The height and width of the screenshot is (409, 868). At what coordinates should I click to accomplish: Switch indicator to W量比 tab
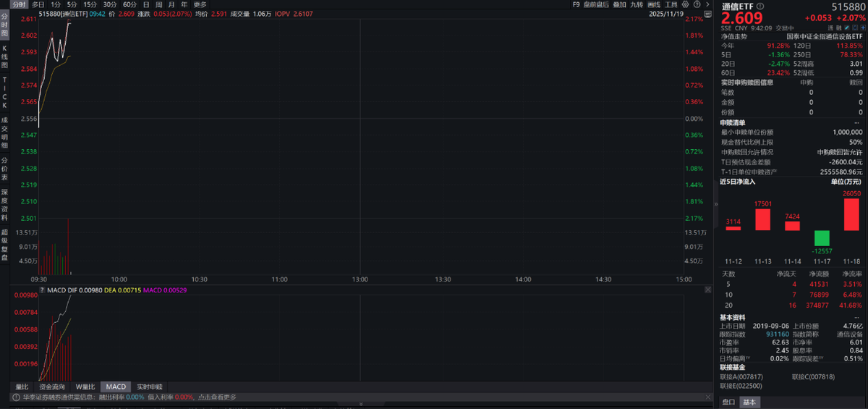[85, 387]
